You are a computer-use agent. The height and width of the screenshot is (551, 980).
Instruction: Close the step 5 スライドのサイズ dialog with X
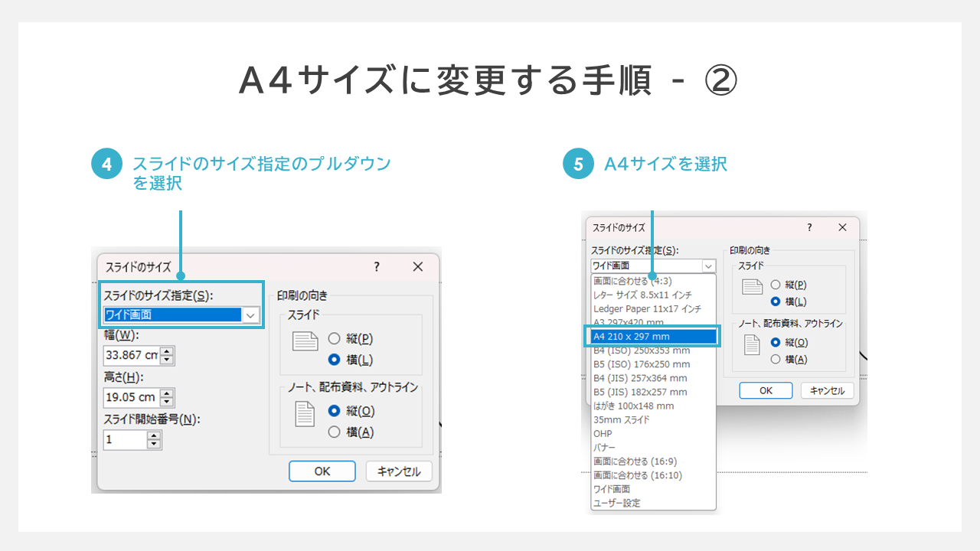[x=842, y=227]
